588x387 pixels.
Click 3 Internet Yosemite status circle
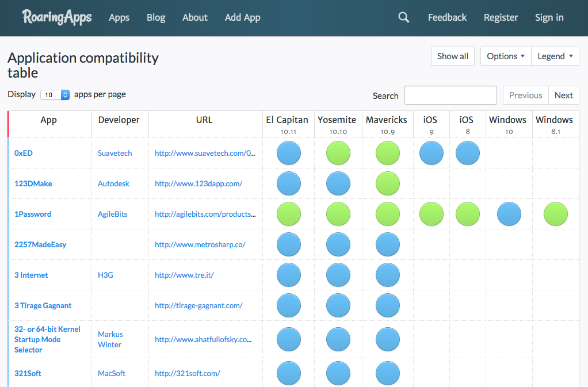click(x=338, y=275)
